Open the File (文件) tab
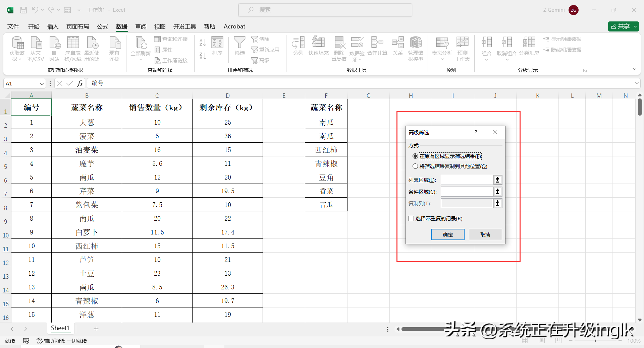 13,26
